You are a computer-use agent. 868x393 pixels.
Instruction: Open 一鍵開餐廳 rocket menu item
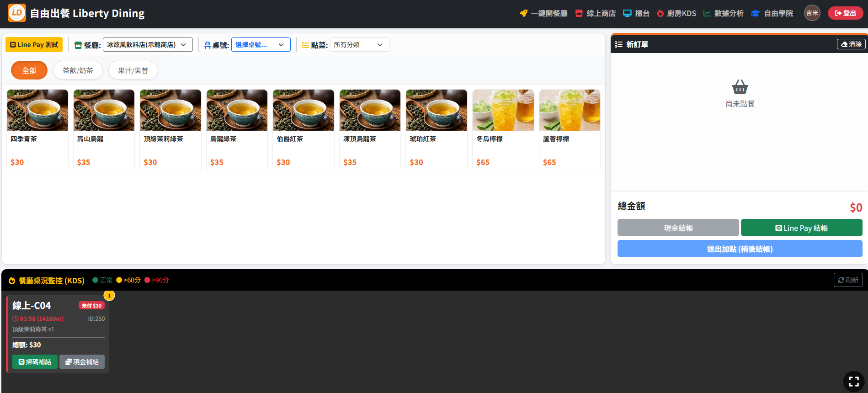(543, 13)
